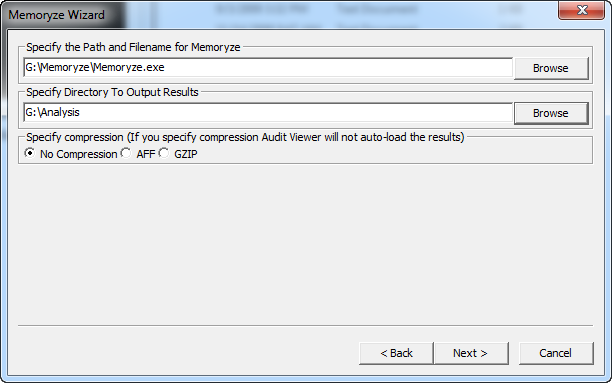The image size is (612, 383).
Task: Click the Memoryze Wizard title bar text
Action: click(57, 15)
